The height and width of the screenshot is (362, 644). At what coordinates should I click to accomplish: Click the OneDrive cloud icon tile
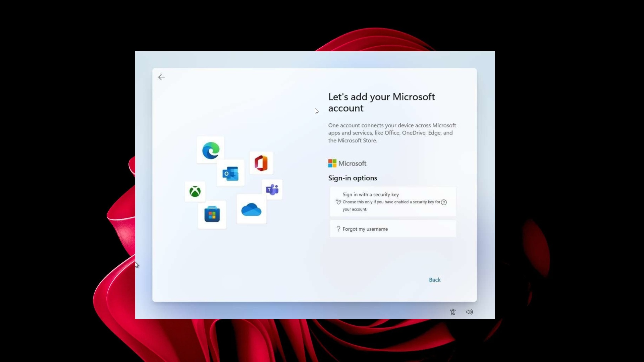click(251, 209)
